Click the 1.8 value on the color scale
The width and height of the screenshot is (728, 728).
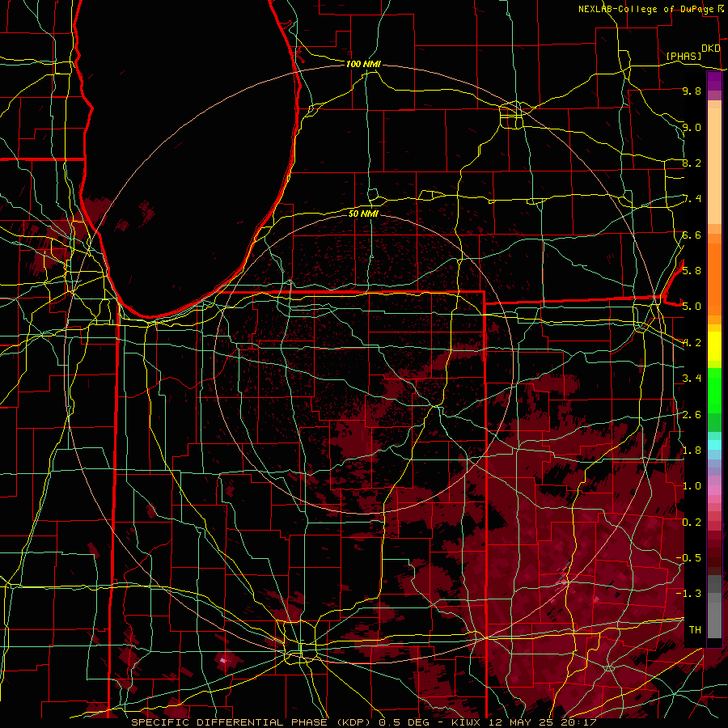click(x=692, y=450)
